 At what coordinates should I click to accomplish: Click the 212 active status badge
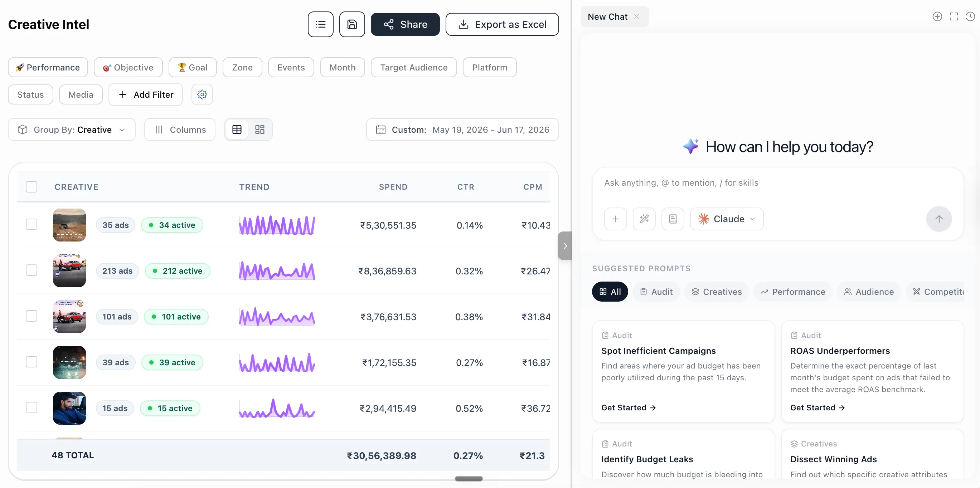tap(178, 271)
